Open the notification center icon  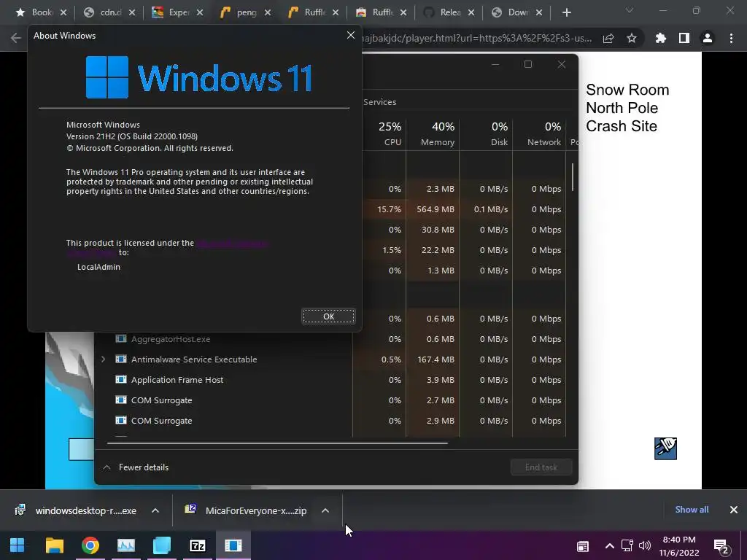pos(721,547)
